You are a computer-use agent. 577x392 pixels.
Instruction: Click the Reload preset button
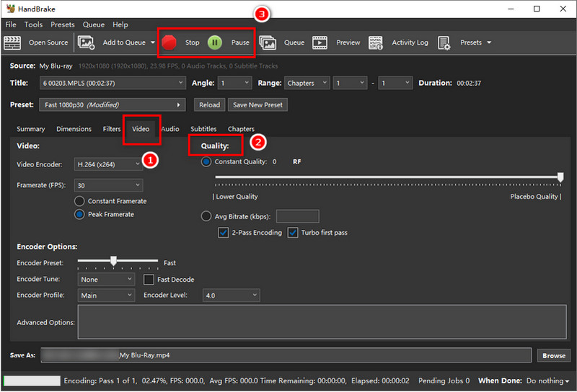[209, 104]
